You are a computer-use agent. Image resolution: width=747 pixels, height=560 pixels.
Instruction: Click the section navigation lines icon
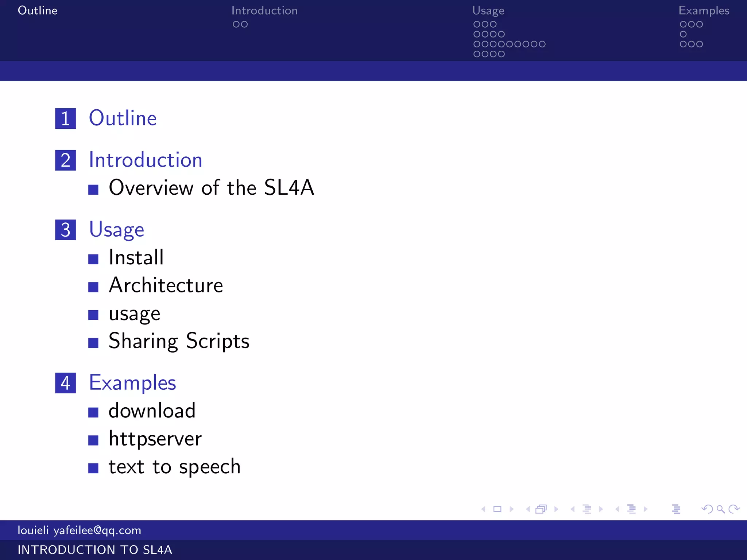pyautogui.click(x=631, y=509)
